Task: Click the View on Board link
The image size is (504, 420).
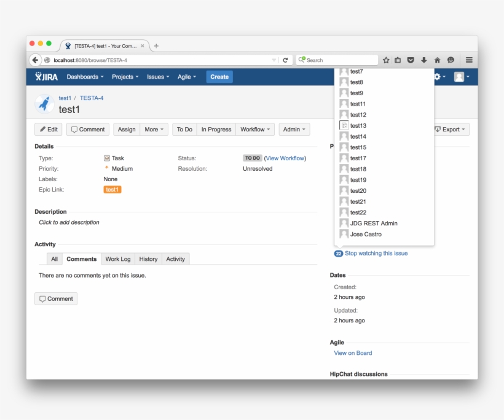Action: [x=353, y=353]
